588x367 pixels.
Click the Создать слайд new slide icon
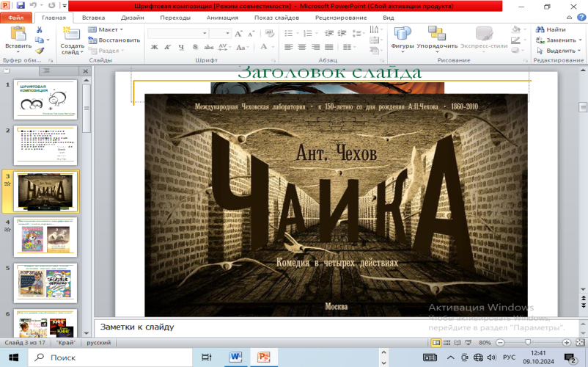[x=72, y=34]
